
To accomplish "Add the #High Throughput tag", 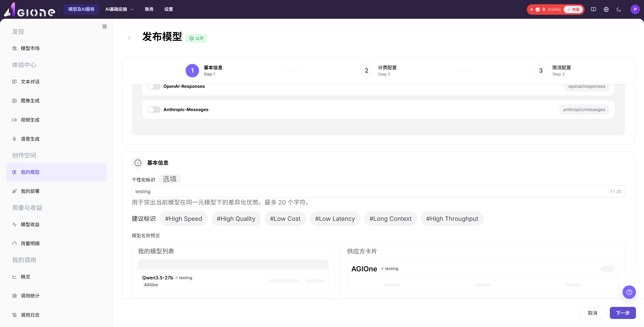I will point(452,219).
